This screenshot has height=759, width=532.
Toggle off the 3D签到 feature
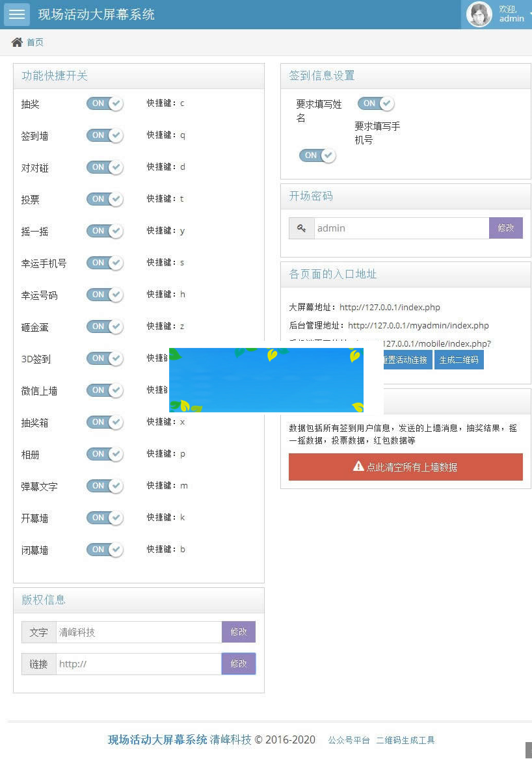pos(104,358)
